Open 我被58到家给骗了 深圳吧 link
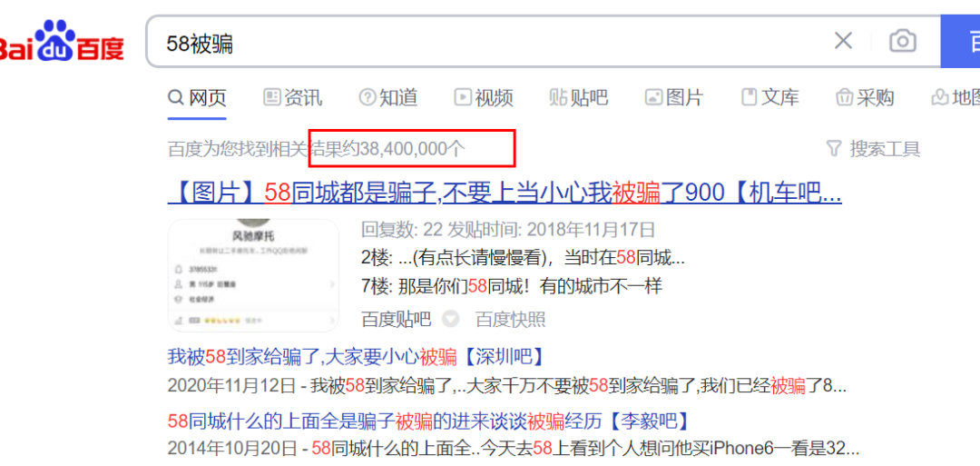Screen dimensions: 980x466 pyautogui.click(x=356, y=357)
